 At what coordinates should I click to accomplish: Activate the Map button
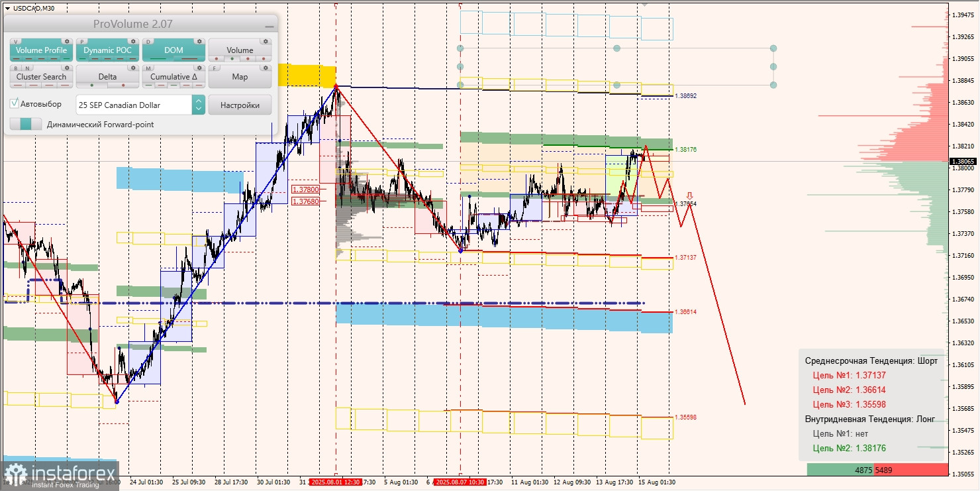tap(240, 76)
